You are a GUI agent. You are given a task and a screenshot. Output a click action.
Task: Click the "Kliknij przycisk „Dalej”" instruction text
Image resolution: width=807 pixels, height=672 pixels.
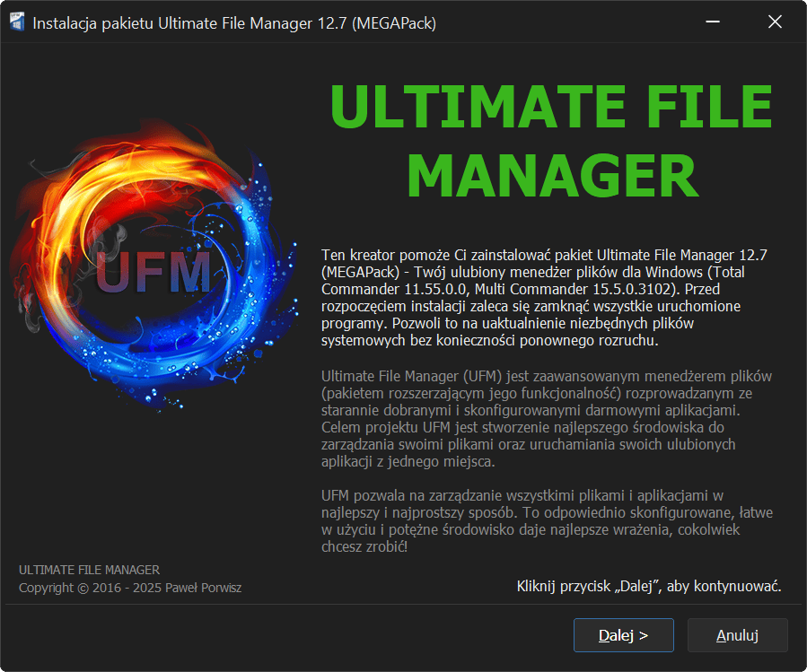pos(648,587)
